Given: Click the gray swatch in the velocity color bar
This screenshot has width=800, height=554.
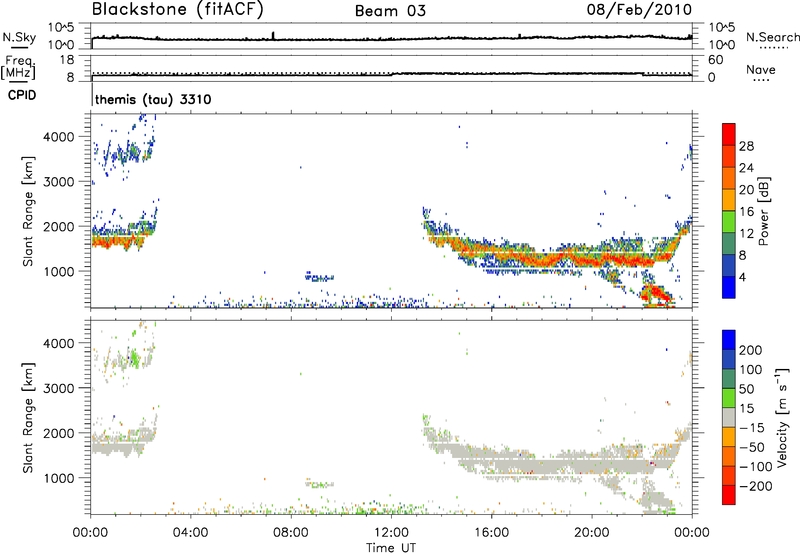Looking at the screenshot, I should tap(729, 417).
